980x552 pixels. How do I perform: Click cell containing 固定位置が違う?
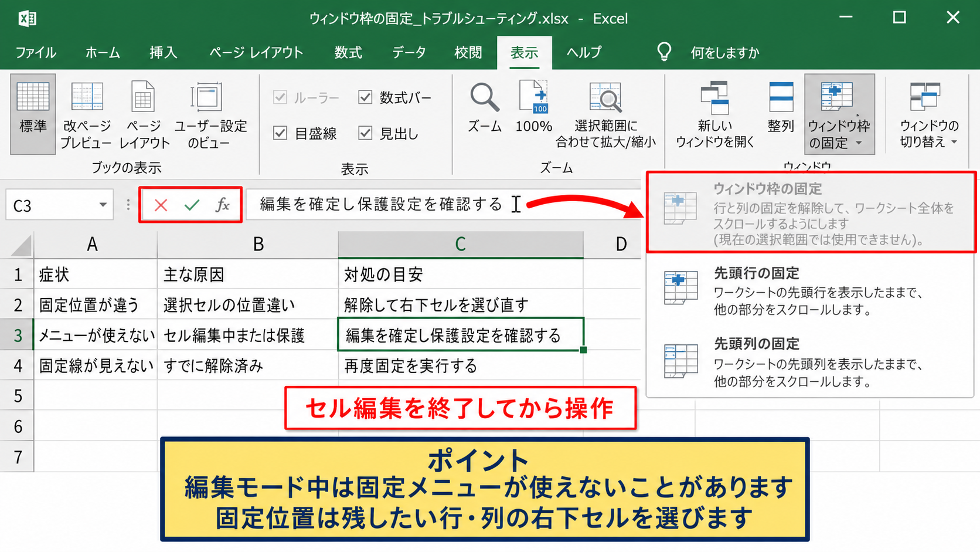click(x=95, y=304)
